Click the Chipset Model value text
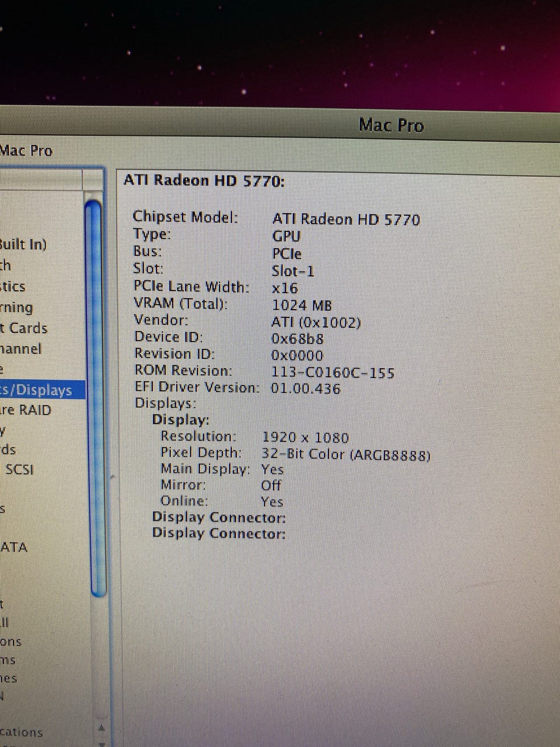Screen dimensions: 560x747 [346, 219]
